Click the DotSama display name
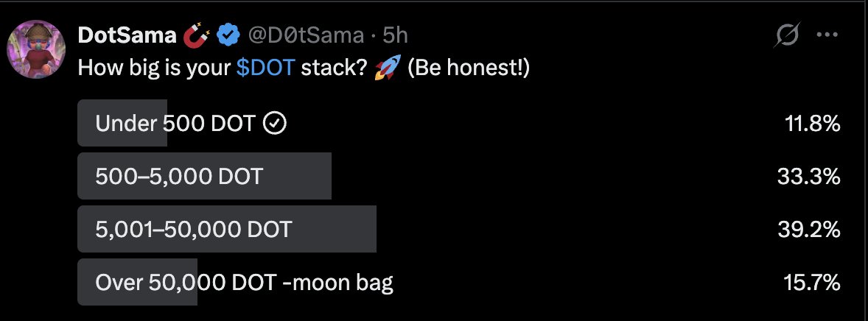Screen dimensions: 868x321 click(x=127, y=35)
